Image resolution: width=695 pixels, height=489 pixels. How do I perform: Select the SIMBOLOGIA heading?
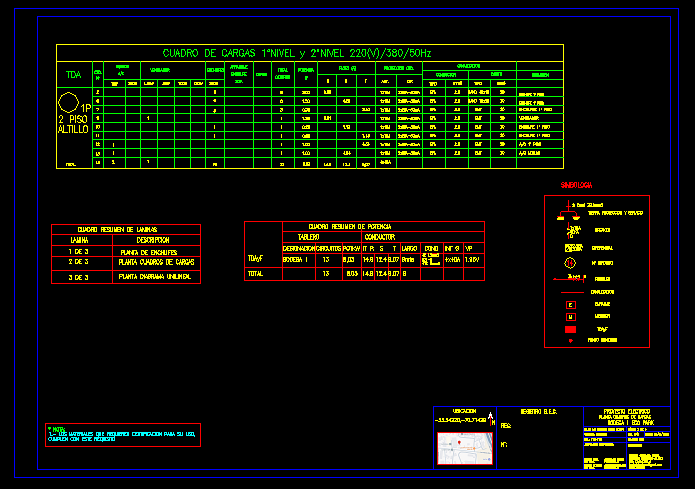(x=576, y=185)
